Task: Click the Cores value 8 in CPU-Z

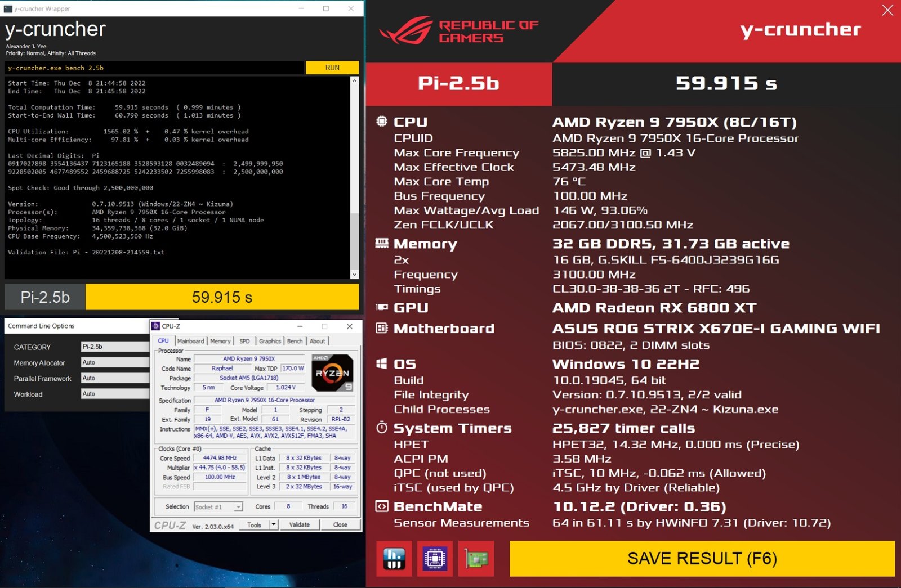Action: point(288,506)
